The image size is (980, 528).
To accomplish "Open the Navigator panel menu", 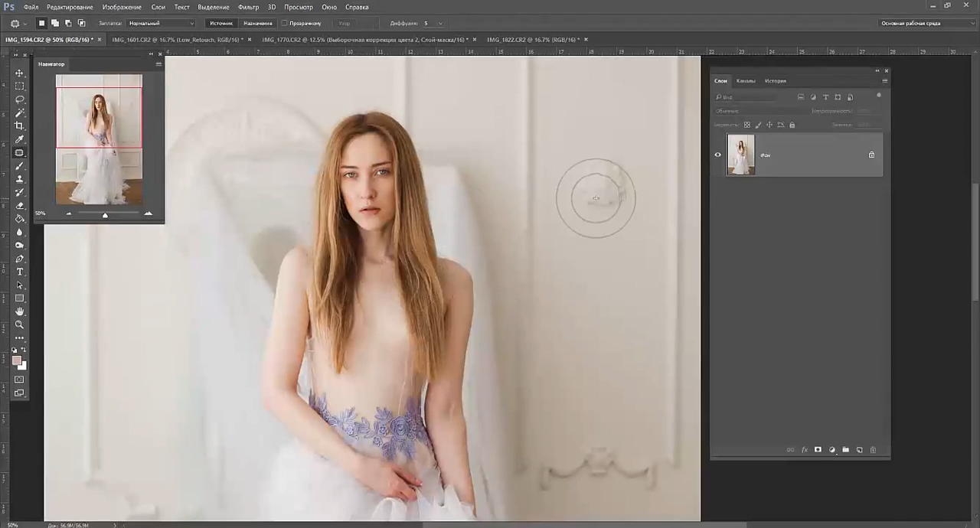I will pyautogui.click(x=158, y=64).
